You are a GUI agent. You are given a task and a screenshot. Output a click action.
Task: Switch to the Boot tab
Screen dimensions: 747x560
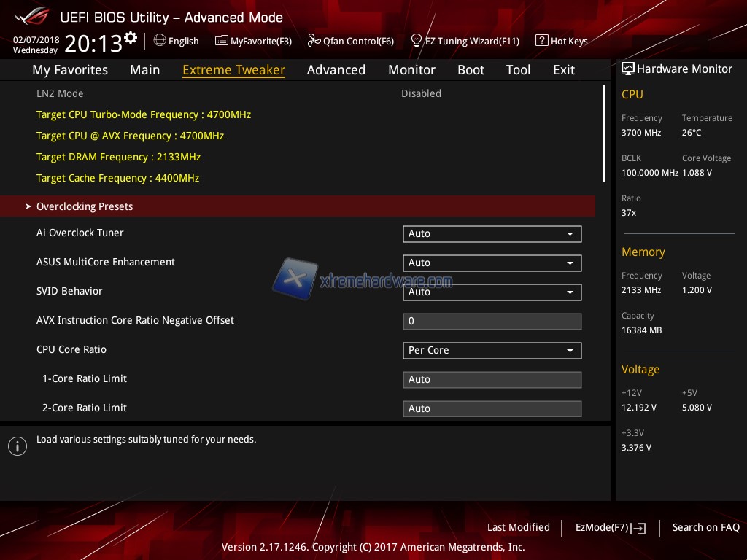click(x=471, y=70)
